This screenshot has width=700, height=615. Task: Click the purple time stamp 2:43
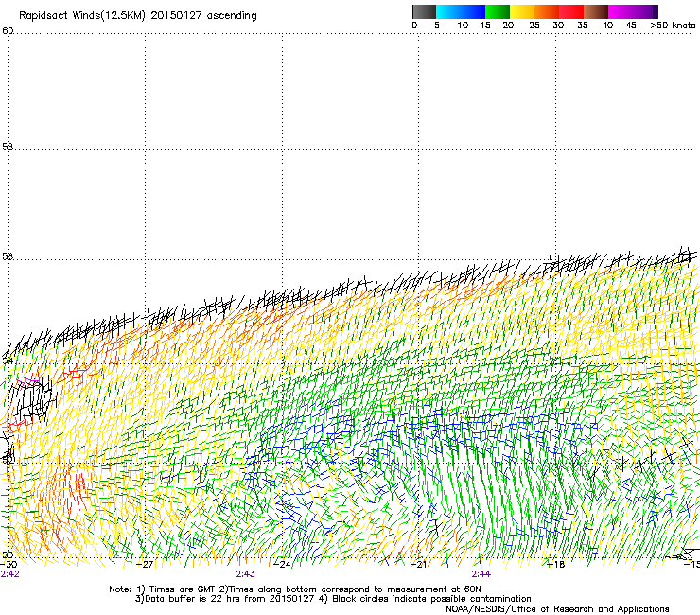(x=246, y=574)
